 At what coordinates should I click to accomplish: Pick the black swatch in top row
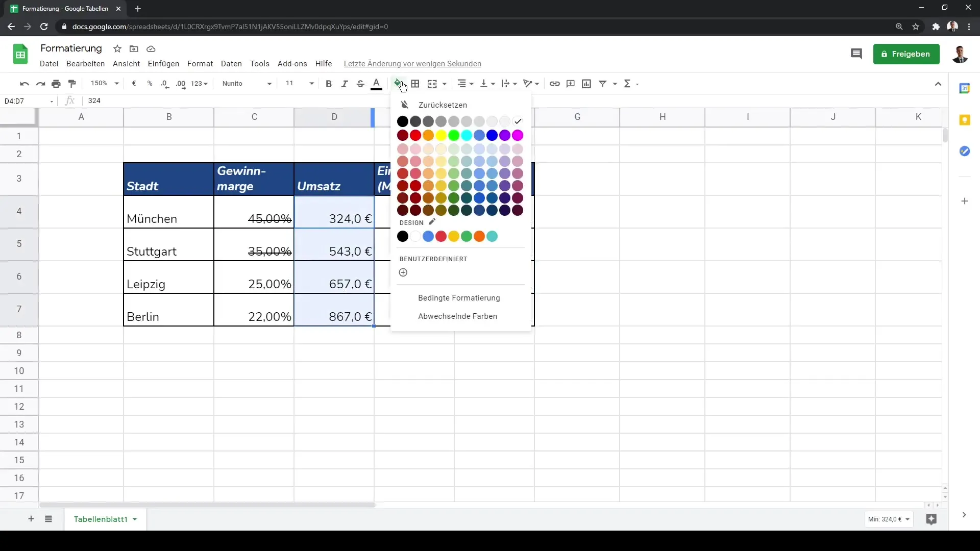tap(403, 121)
